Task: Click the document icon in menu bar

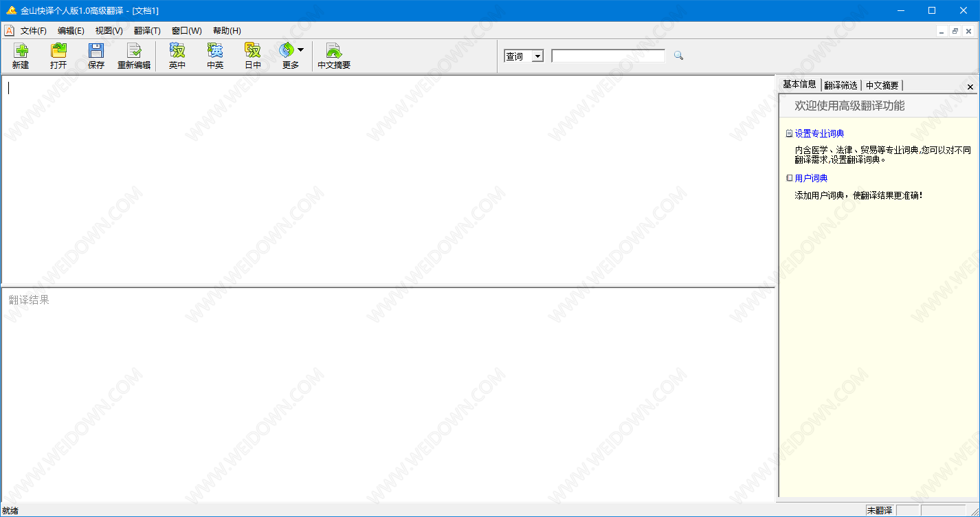Action: (10, 30)
